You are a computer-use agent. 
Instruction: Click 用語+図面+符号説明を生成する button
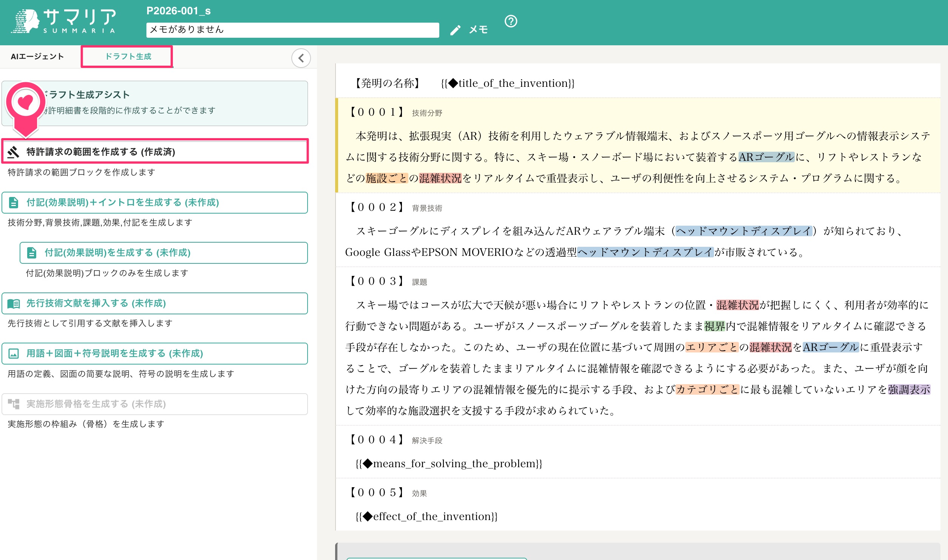tap(155, 354)
